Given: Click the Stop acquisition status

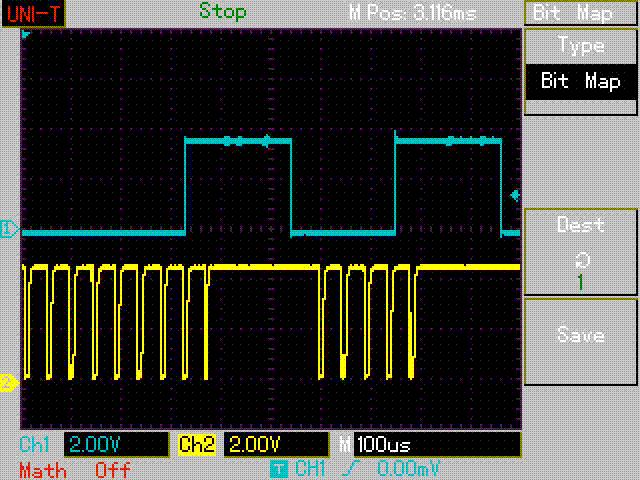Looking at the screenshot, I should pos(223,11).
